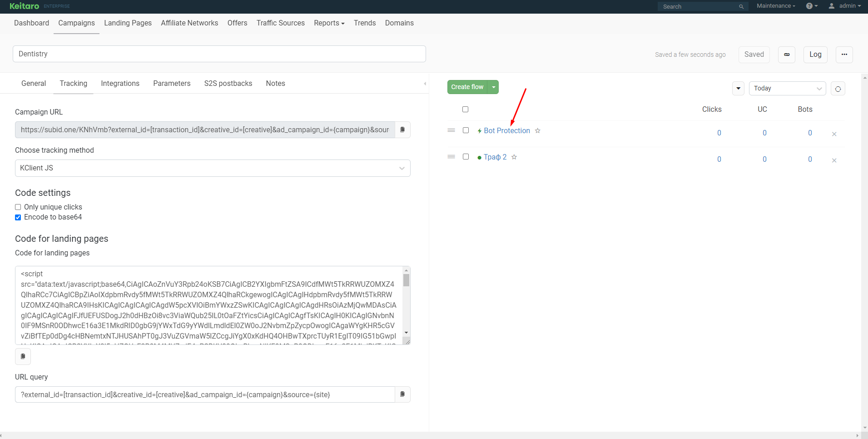Go to Trends

365,23
